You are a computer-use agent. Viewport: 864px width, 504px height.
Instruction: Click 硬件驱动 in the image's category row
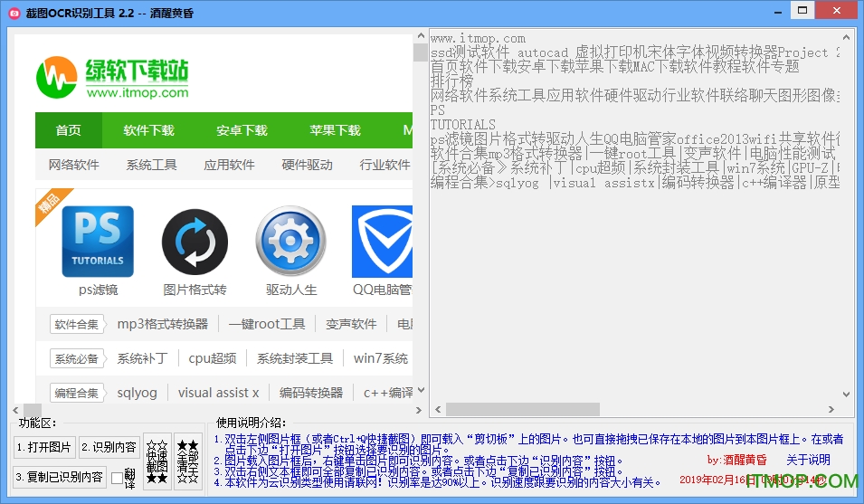[307, 165]
